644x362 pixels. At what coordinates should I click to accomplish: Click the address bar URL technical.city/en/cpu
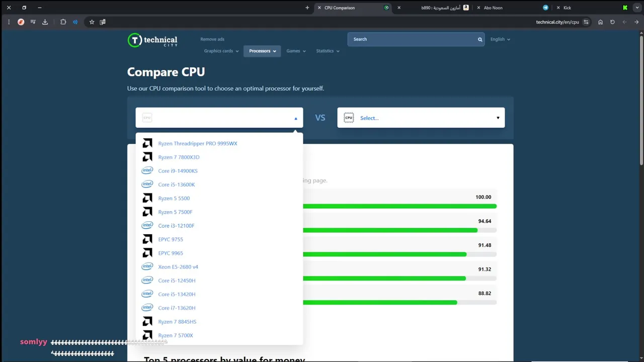point(557,22)
